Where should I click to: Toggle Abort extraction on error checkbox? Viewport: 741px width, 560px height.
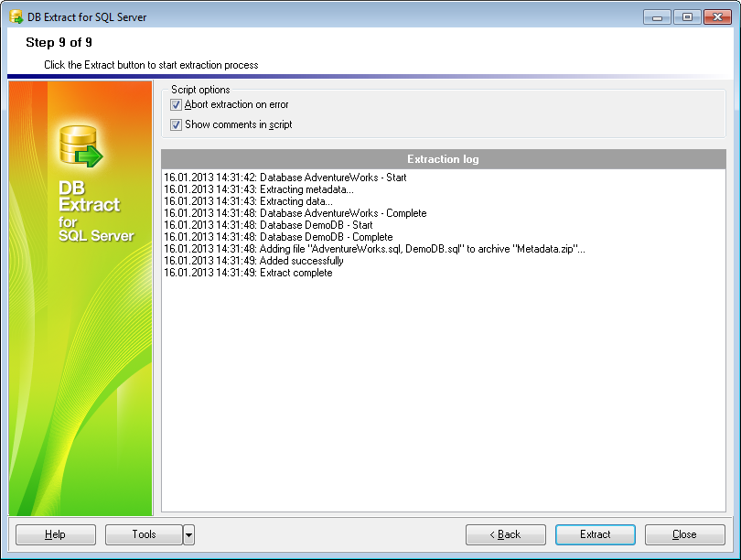[x=177, y=105]
